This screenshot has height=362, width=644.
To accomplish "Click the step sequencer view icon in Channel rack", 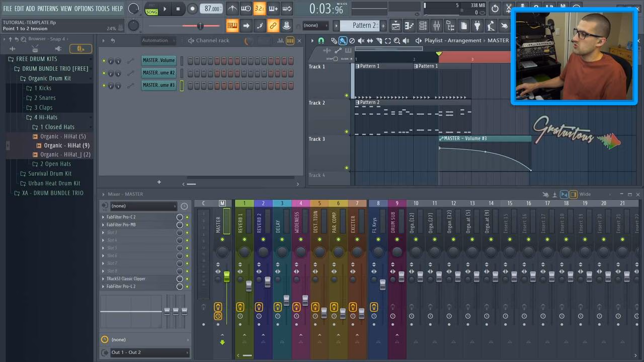I will (290, 41).
